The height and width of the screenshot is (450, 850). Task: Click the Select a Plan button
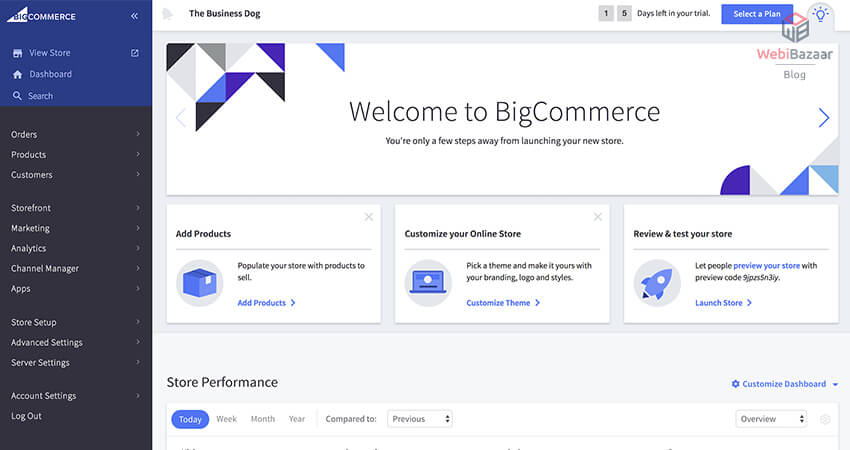(x=757, y=14)
